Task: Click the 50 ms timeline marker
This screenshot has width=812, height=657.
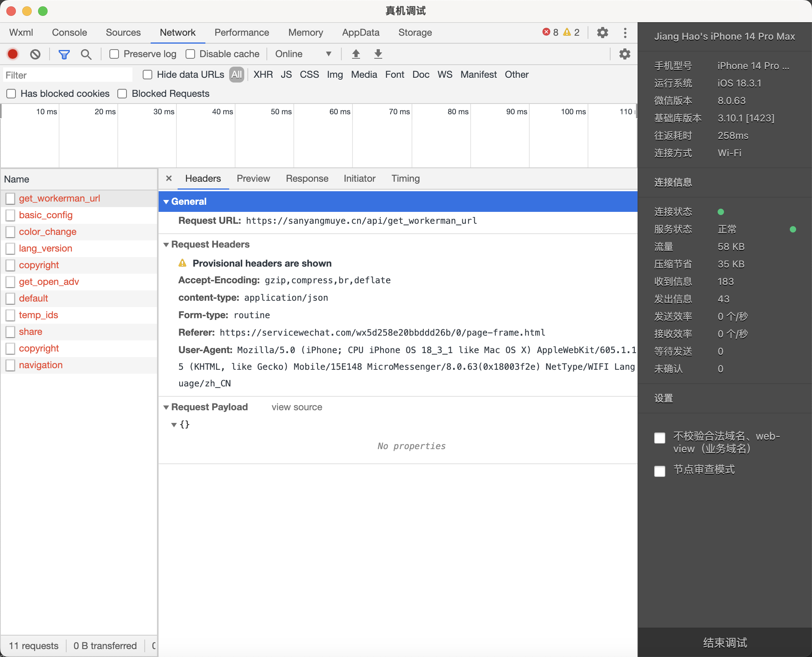Action: 281,112
